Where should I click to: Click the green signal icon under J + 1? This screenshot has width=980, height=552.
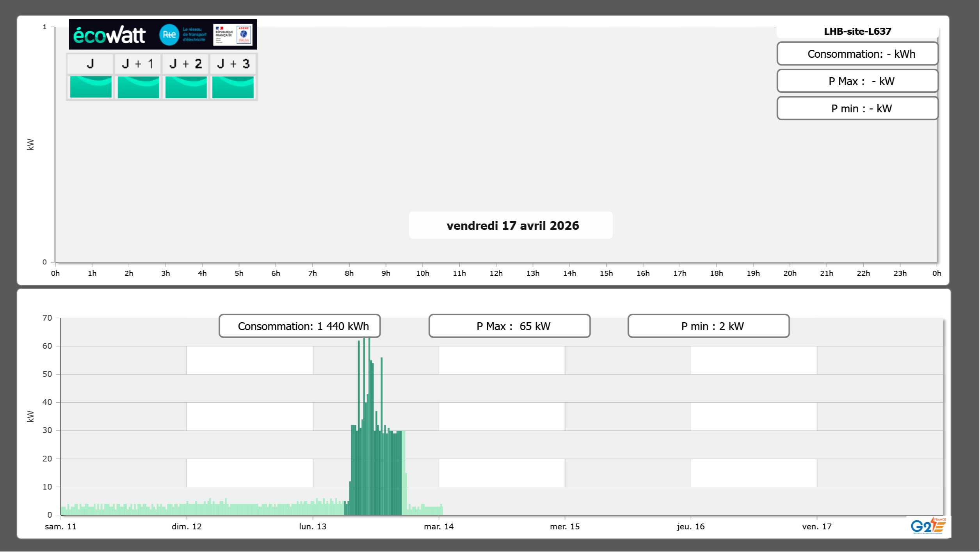point(138,87)
